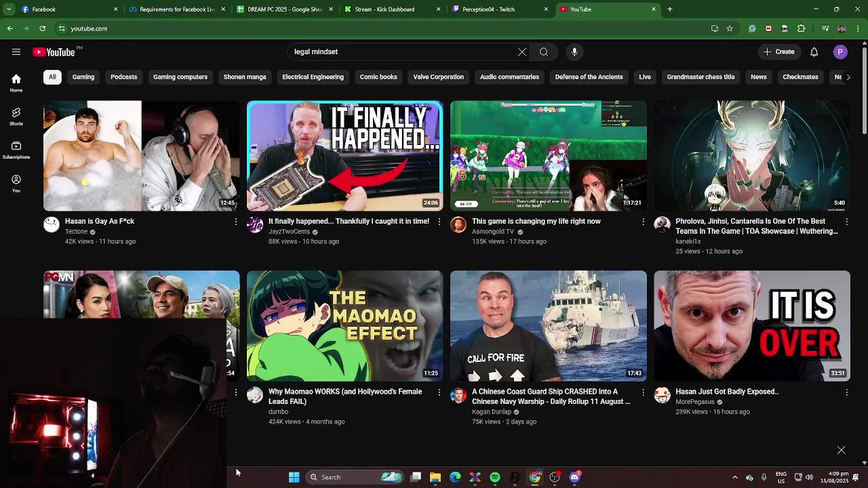Bookmark this page with the star
This screenshot has height=488, width=868.
click(730, 28)
